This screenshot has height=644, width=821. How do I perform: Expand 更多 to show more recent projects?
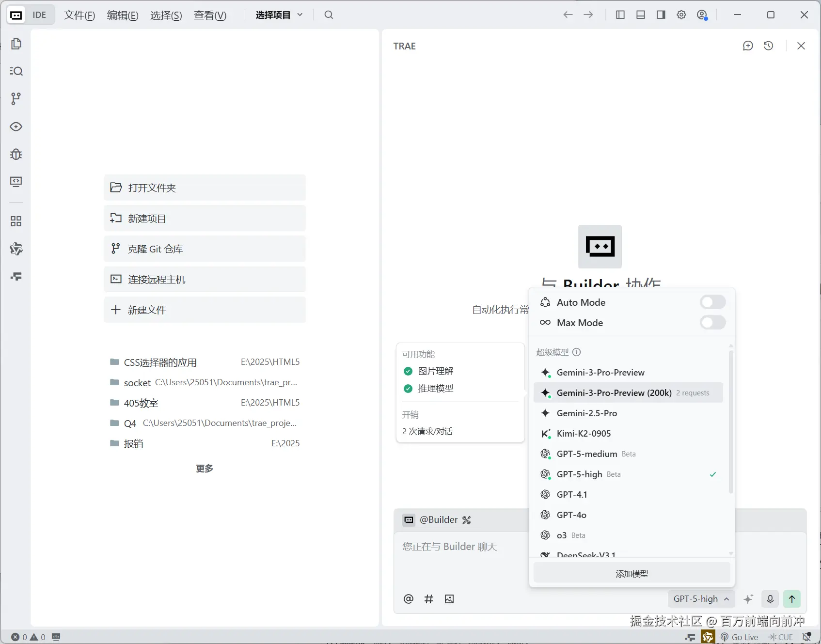(x=204, y=468)
